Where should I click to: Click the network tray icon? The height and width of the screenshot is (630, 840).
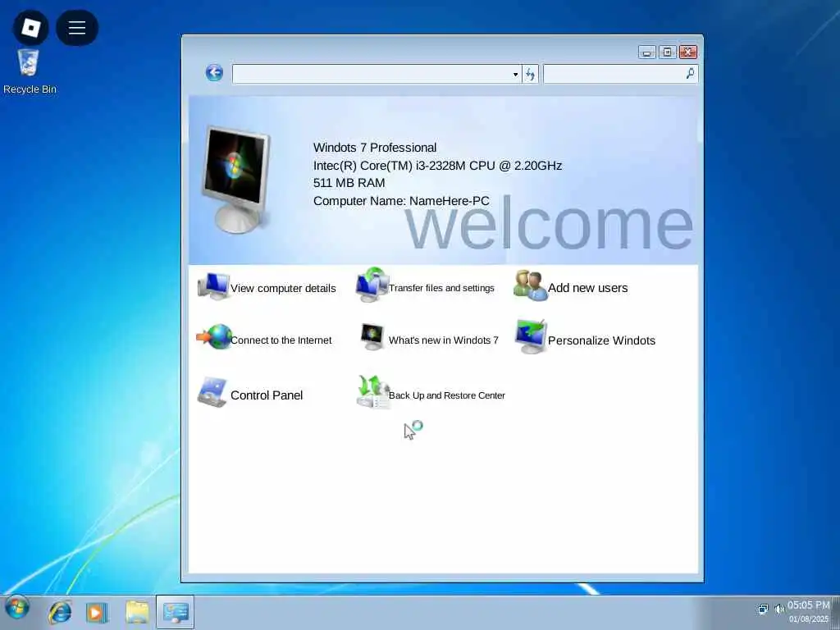[x=763, y=609]
